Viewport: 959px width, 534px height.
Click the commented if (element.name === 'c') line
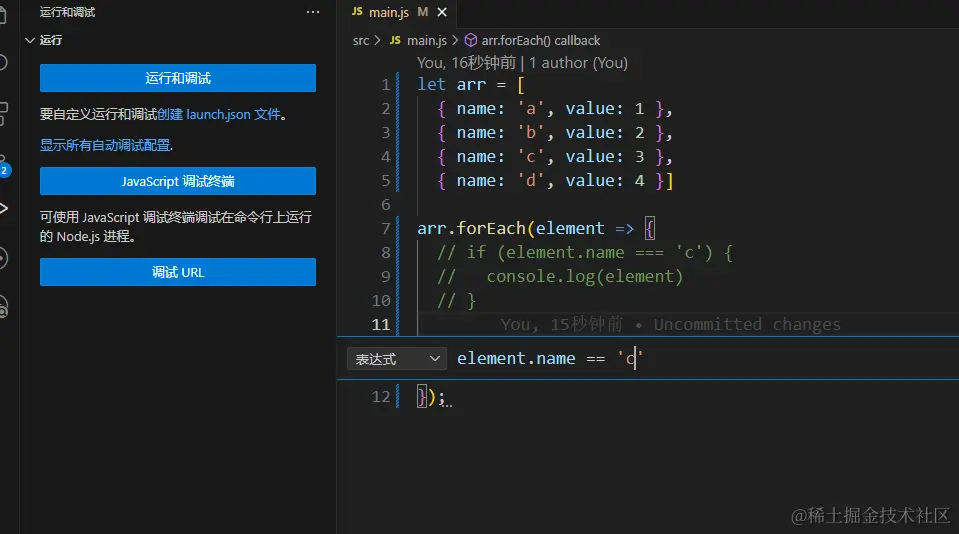pos(585,253)
